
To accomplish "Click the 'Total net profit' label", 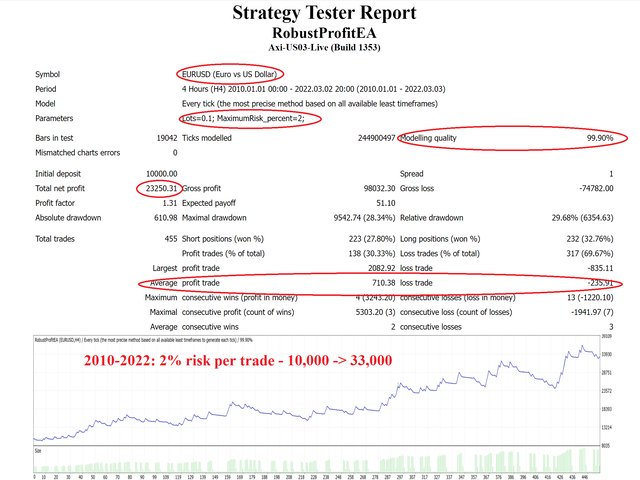I will tap(60, 189).
